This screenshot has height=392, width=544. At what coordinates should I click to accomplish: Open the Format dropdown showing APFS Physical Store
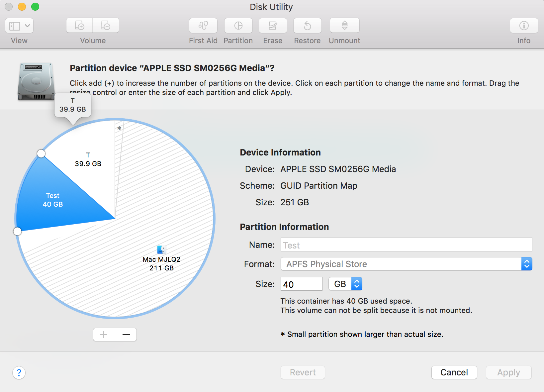(x=406, y=264)
